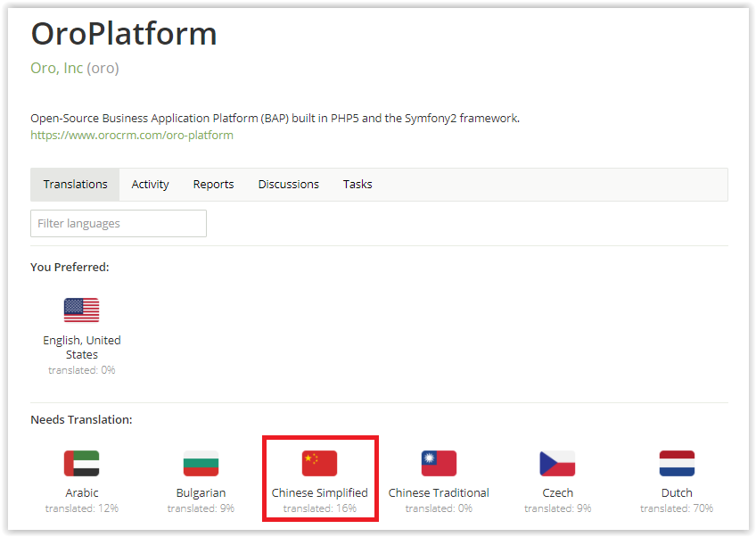756x537 pixels.
Task: Choose the Bulgarian flag icon
Action: click(x=201, y=463)
